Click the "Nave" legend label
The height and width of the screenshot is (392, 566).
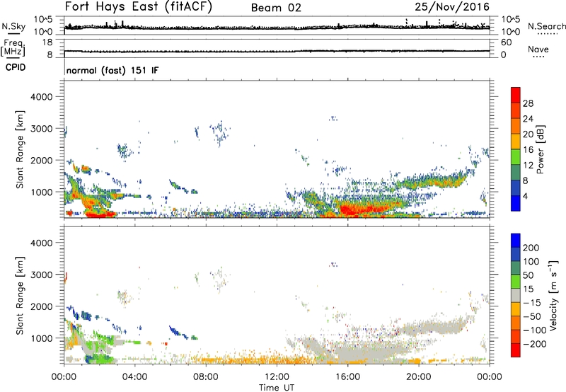pos(538,49)
